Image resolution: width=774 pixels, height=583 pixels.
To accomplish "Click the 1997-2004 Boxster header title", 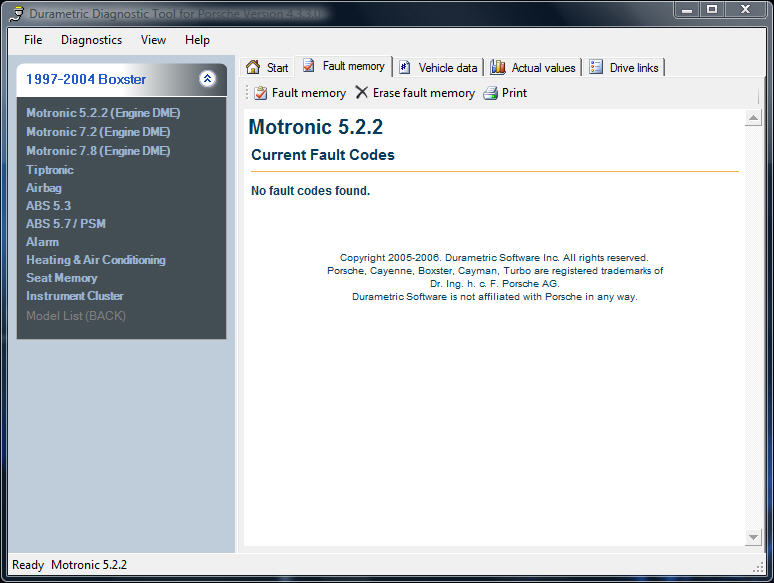I will tap(86, 79).
